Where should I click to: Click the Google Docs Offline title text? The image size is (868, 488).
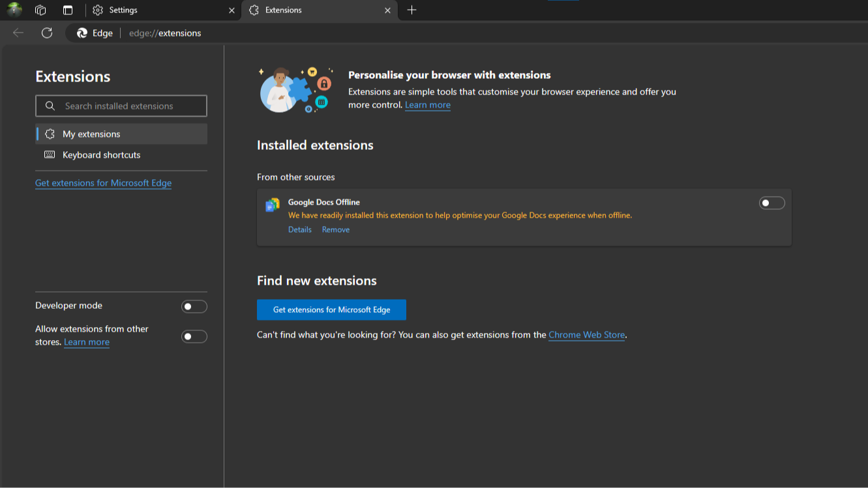click(x=324, y=202)
